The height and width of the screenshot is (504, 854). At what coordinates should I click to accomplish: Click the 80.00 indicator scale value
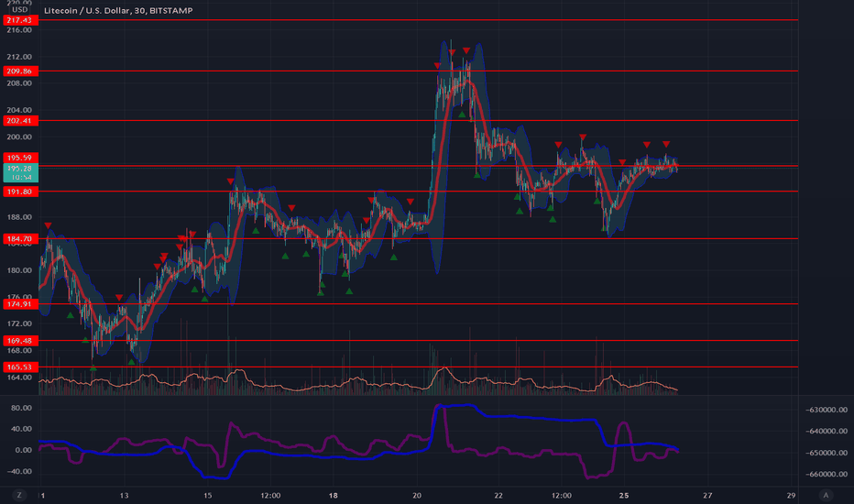click(x=21, y=408)
